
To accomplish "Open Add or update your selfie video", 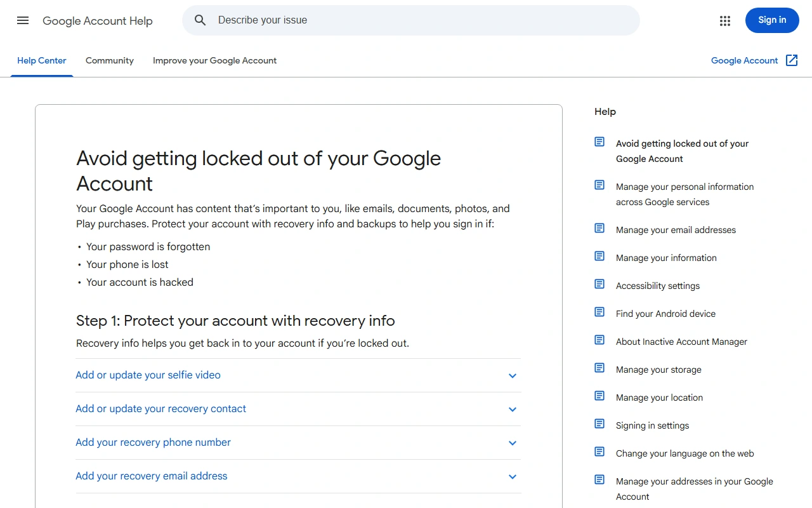I will [x=148, y=375].
